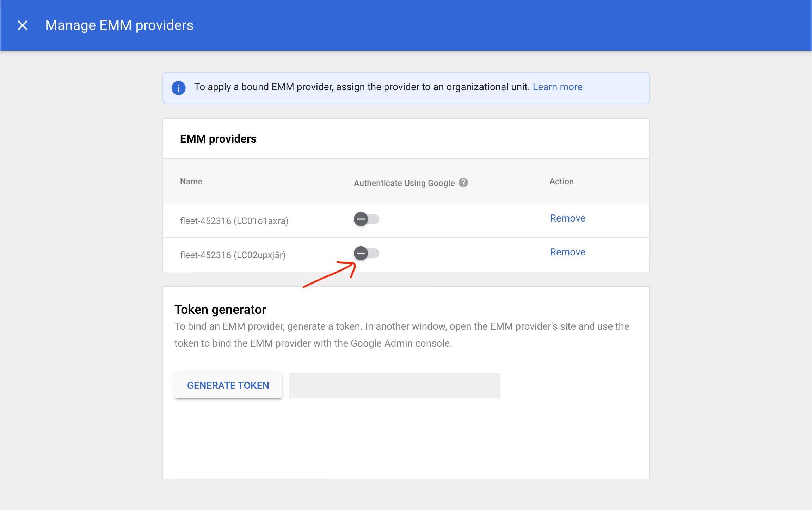Click the token binding instructions paragraph
This screenshot has height=510, width=812.
(401, 335)
